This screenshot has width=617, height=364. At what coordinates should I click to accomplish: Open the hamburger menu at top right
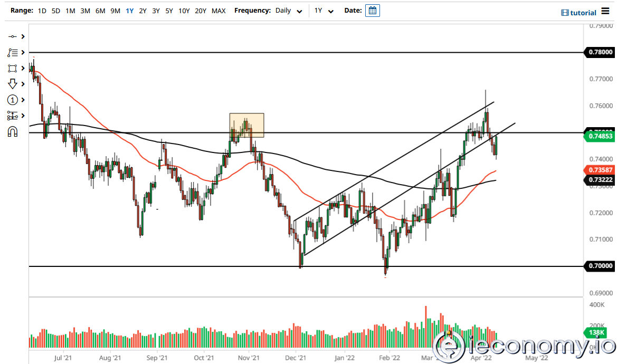pos(605,10)
